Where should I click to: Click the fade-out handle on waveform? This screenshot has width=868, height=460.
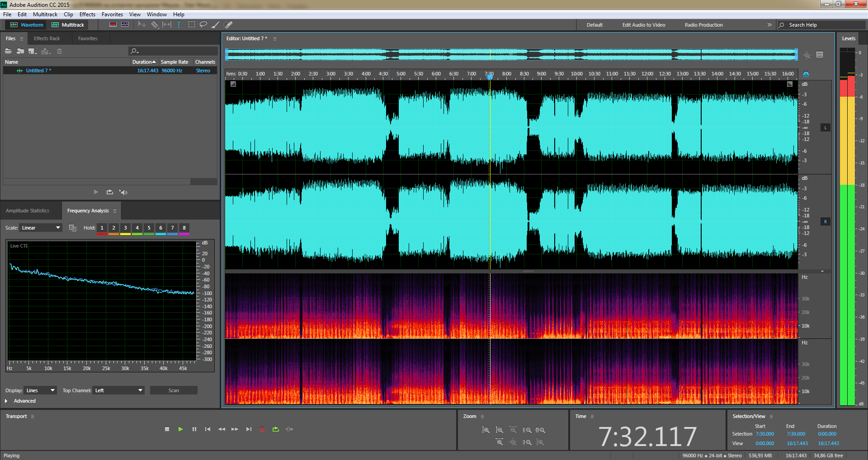click(790, 84)
